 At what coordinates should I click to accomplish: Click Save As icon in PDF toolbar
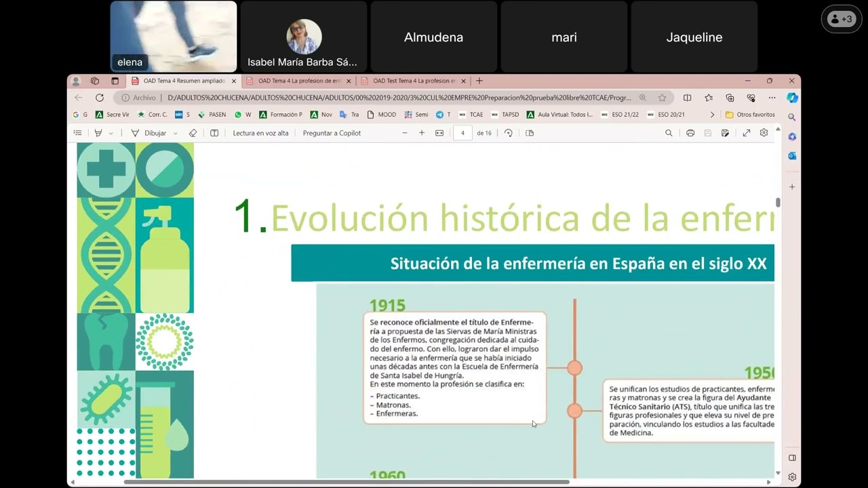tap(725, 133)
